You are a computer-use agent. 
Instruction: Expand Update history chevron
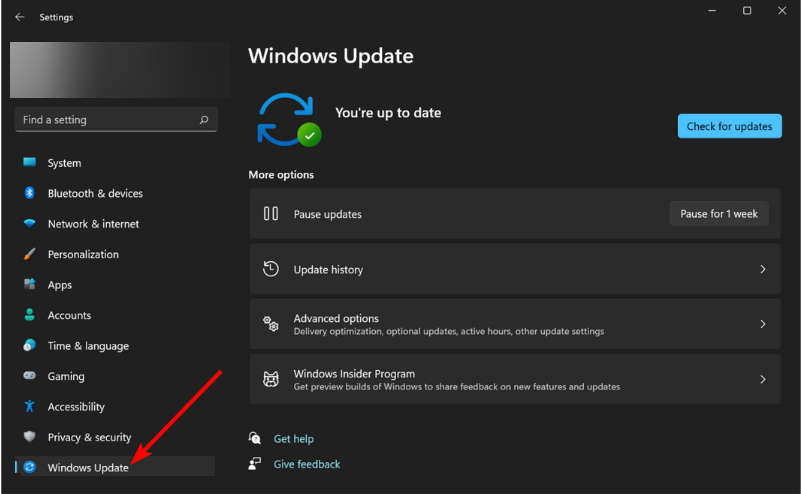tap(762, 270)
